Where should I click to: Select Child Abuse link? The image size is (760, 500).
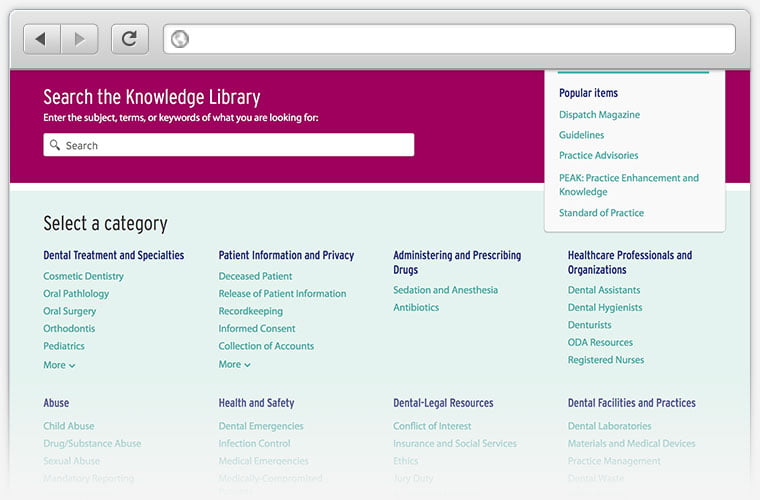[68, 426]
